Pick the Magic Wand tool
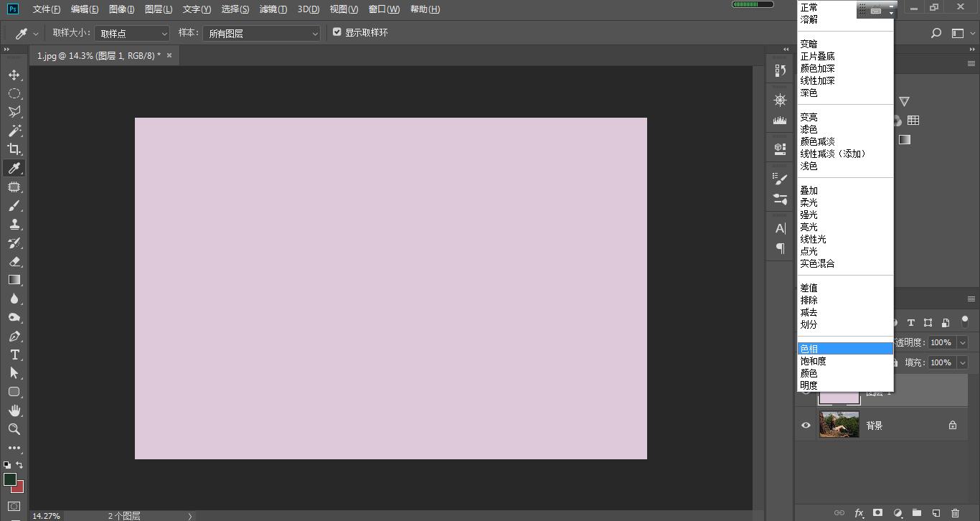980x521 pixels. [x=14, y=131]
